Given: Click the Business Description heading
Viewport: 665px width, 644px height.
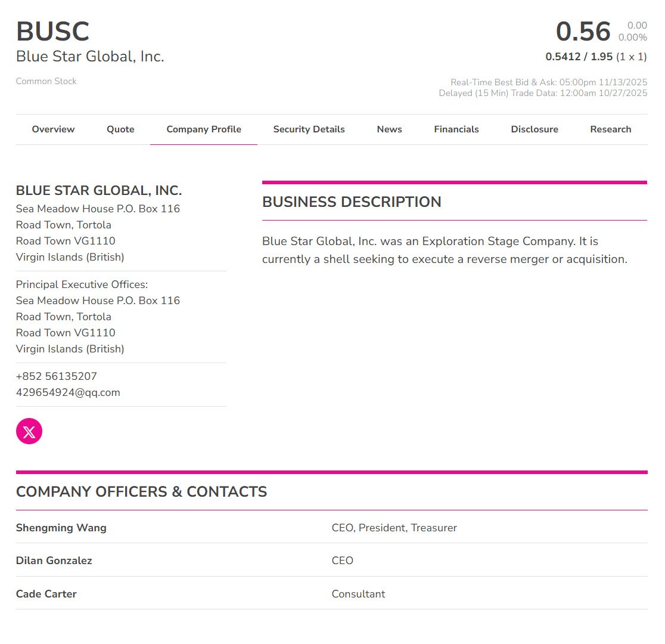Looking at the screenshot, I should (x=352, y=202).
